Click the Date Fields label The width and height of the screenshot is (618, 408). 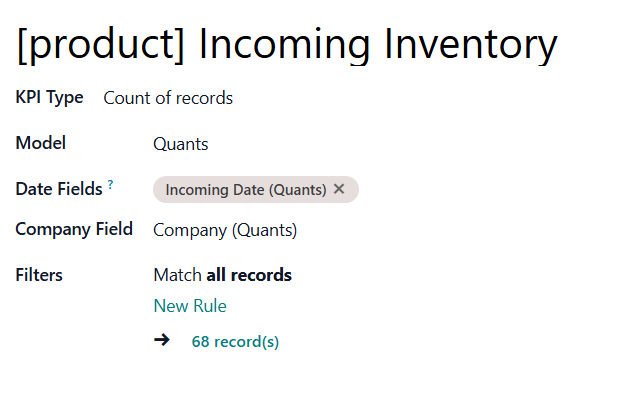coord(59,189)
